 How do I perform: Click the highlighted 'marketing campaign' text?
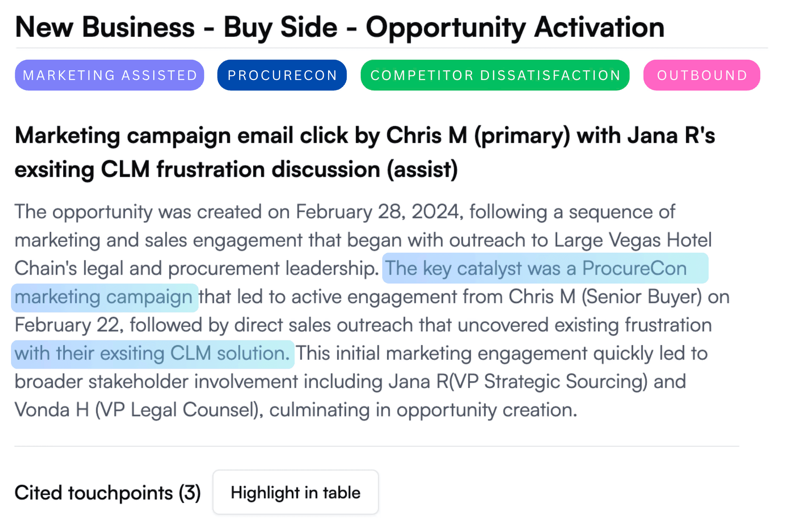coord(105,297)
